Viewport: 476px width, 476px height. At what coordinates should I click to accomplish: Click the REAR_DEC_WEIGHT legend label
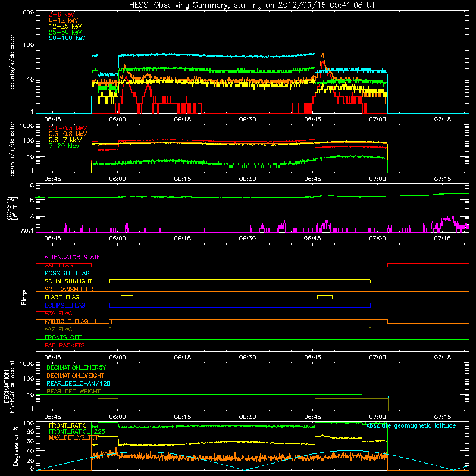coord(73,392)
